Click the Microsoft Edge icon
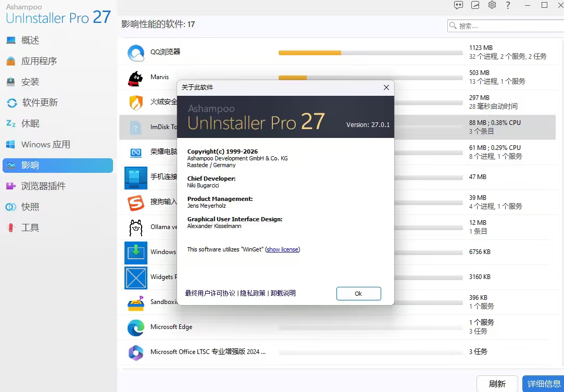564x392 pixels. point(136,328)
